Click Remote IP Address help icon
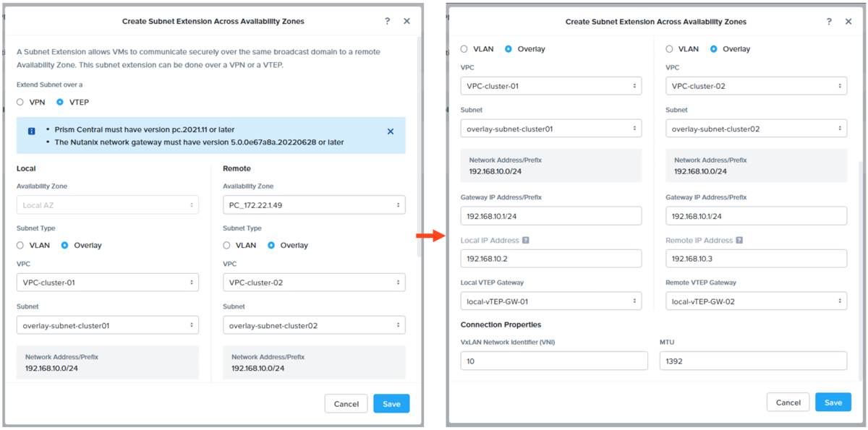 click(x=739, y=240)
